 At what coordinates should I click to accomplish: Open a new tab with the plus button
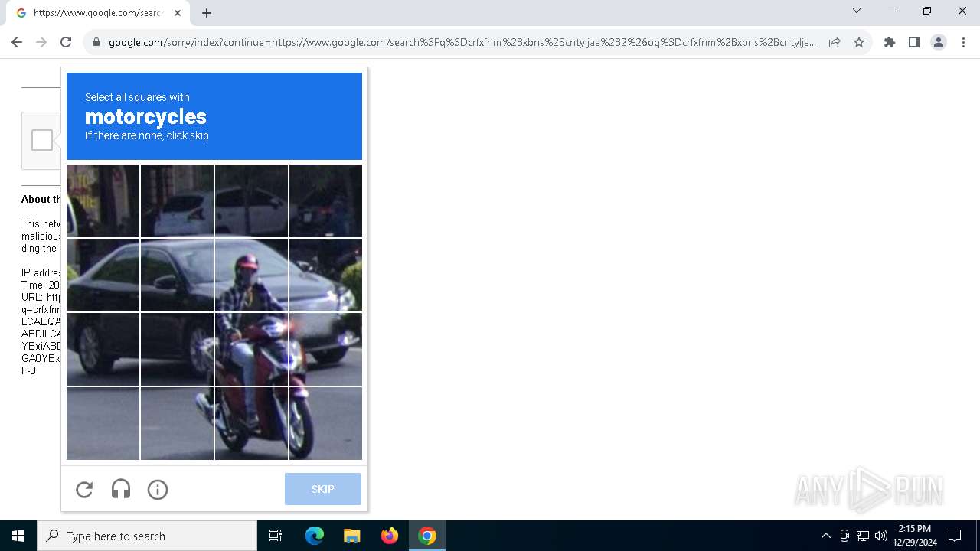pos(207,13)
